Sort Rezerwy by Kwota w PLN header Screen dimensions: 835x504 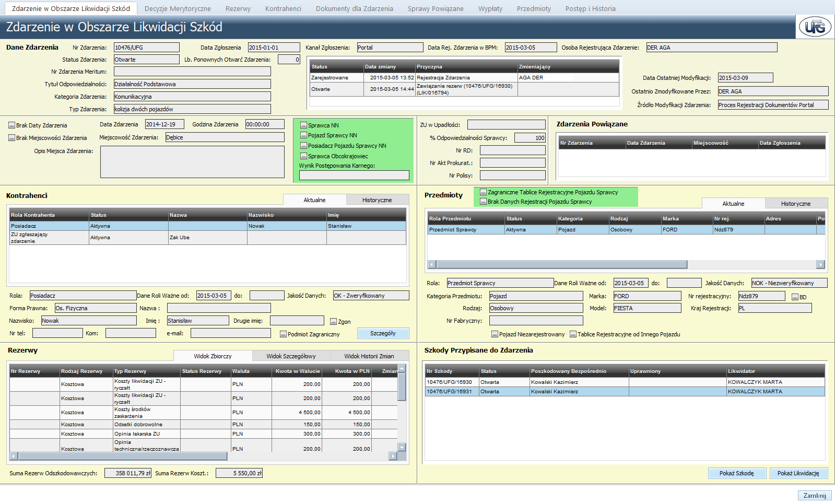coord(347,371)
